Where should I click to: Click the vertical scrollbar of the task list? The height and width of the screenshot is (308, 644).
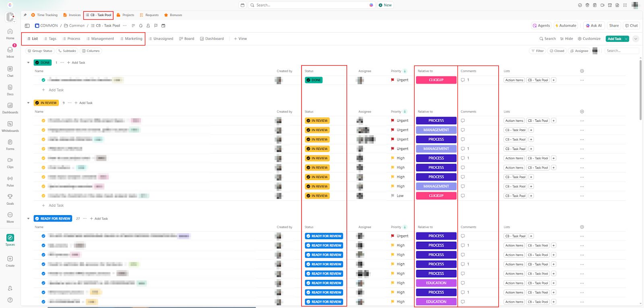click(641, 90)
